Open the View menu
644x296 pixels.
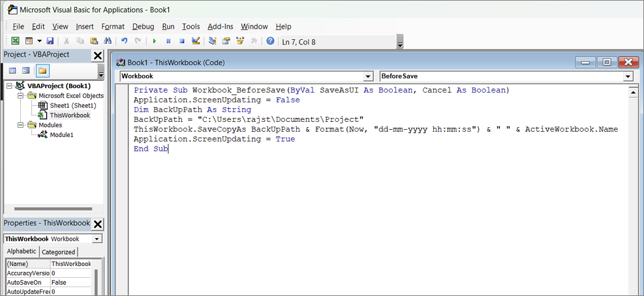coord(61,27)
